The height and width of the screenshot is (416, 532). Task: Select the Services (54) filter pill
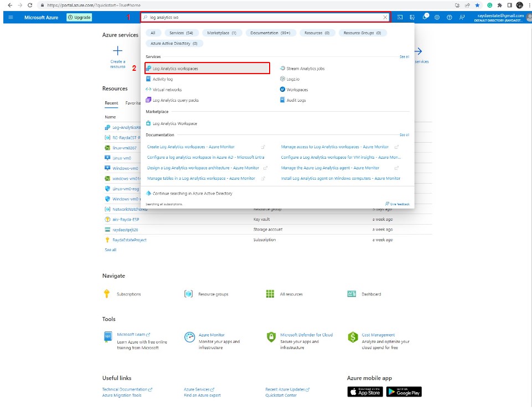click(181, 33)
